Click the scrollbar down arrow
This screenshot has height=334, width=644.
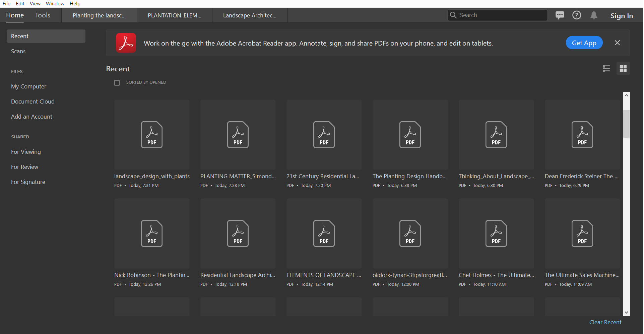(627, 312)
